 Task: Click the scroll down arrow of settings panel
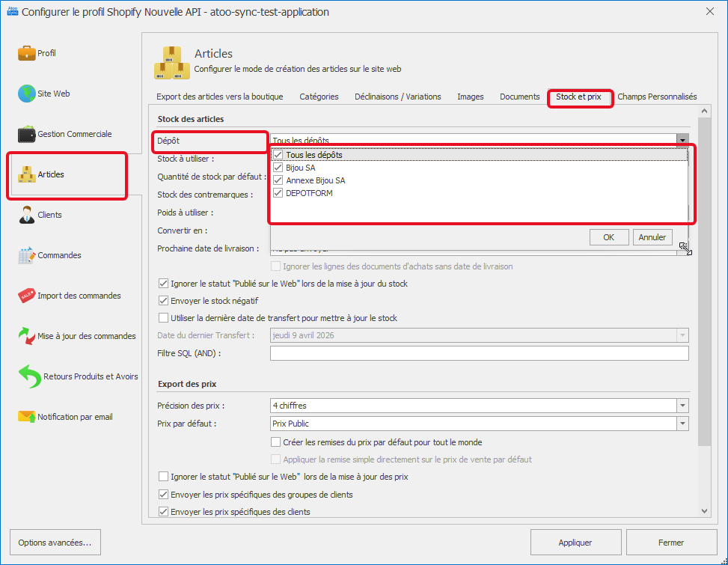[704, 510]
